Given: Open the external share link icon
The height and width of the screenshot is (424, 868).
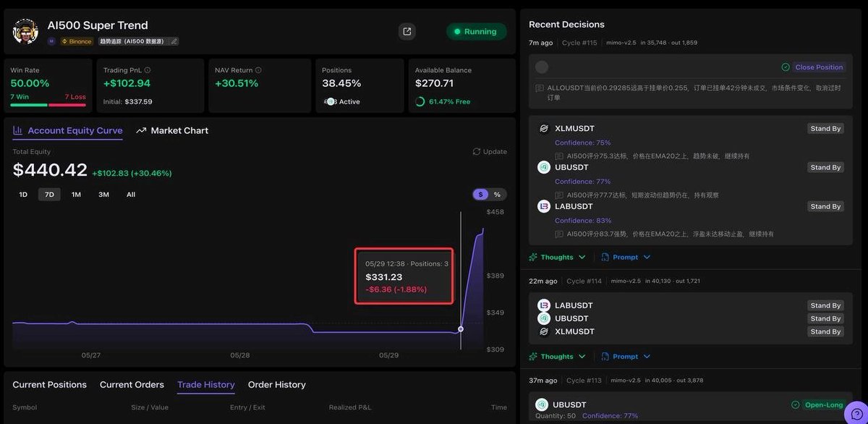Looking at the screenshot, I should pos(407,31).
